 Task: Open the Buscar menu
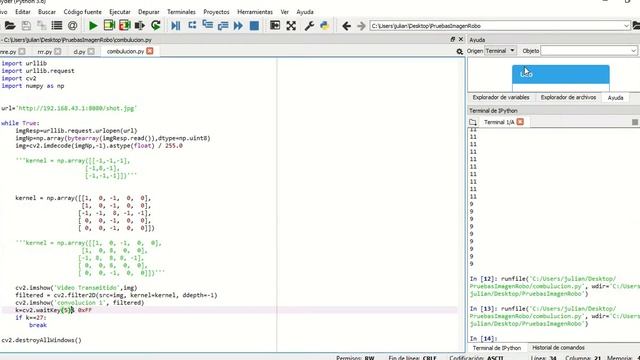pyautogui.click(x=47, y=12)
